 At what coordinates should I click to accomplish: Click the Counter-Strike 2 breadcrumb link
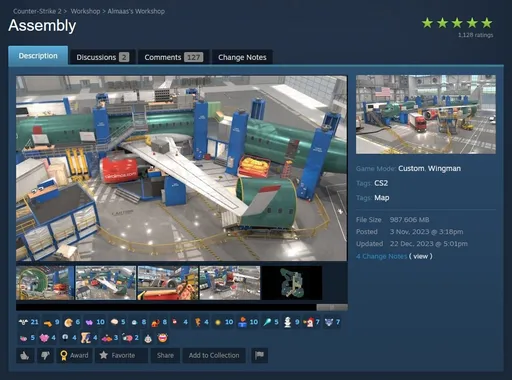(37, 11)
